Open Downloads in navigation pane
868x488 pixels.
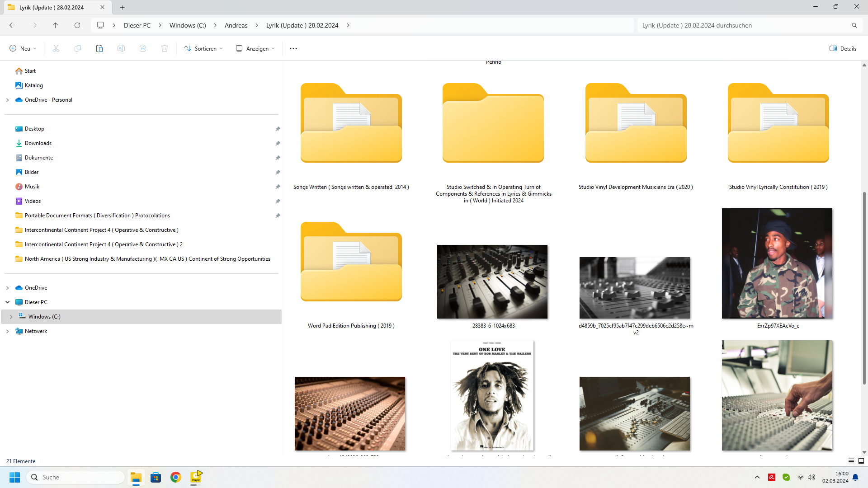click(38, 143)
